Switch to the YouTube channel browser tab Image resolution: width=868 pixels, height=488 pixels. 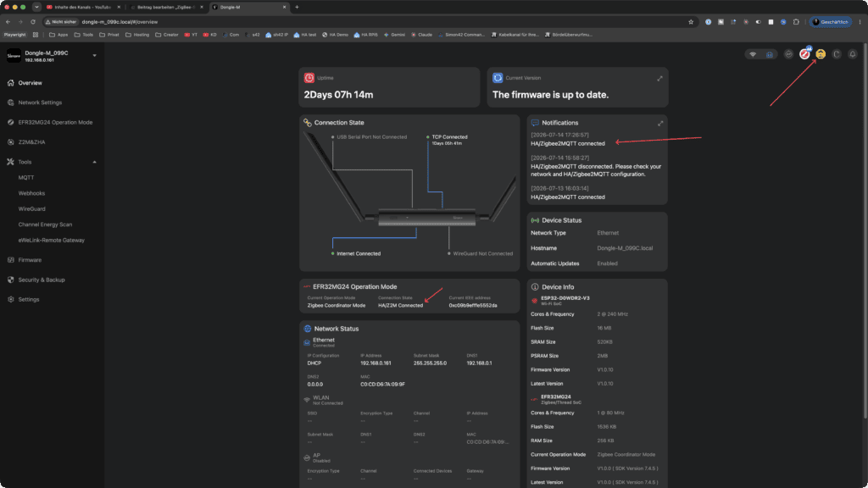pos(83,7)
